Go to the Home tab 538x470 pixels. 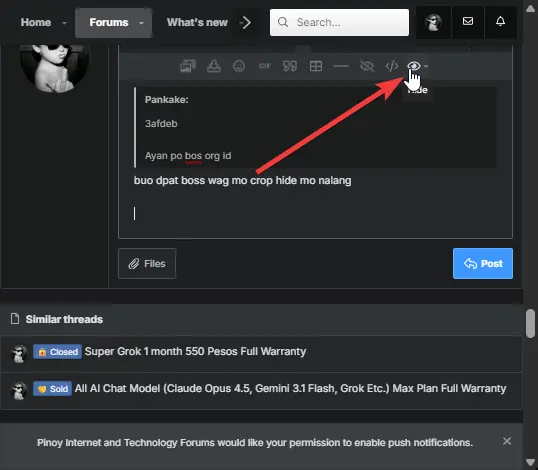[x=36, y=22]
